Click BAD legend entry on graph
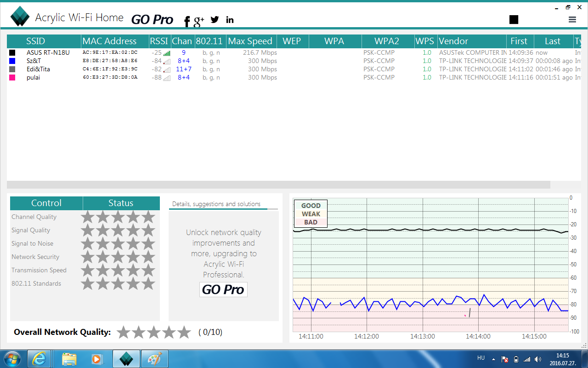The width and height of the screenshot is (588, 368). (311, 222)
